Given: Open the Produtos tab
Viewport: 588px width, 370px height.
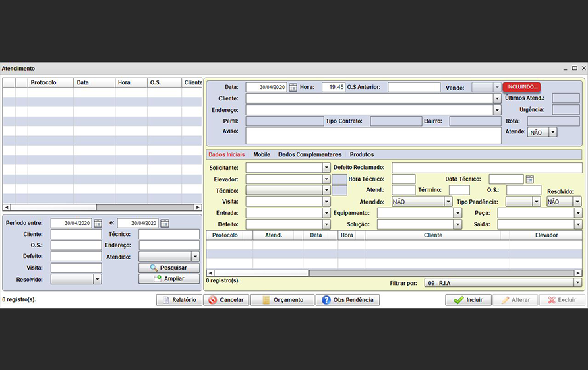Looking at the screenshot, I should coord(361,154).
